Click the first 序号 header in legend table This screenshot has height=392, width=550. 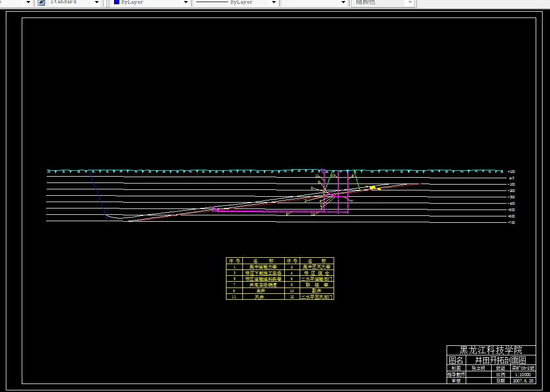[234, 261]
